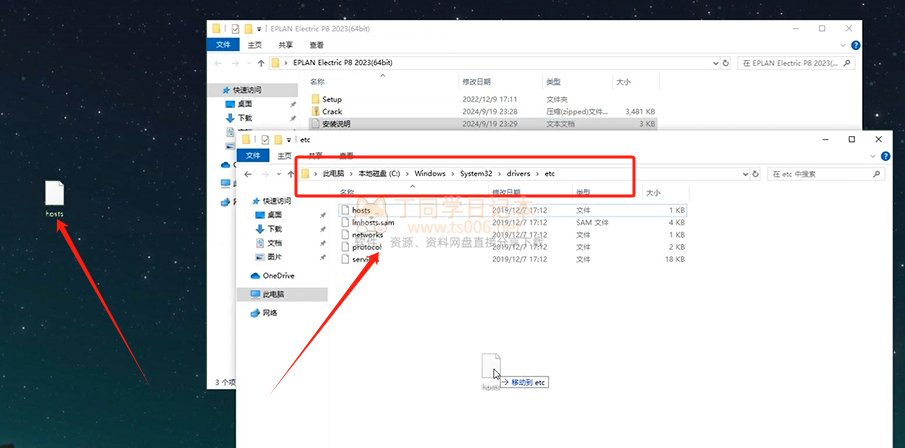Go back in EPLAN window
Viewport: 905px width, 448px height.
218,63
